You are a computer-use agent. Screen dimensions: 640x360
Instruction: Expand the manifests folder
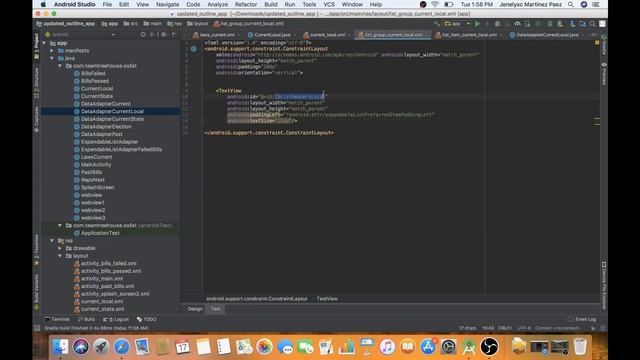tap(52, 51)
